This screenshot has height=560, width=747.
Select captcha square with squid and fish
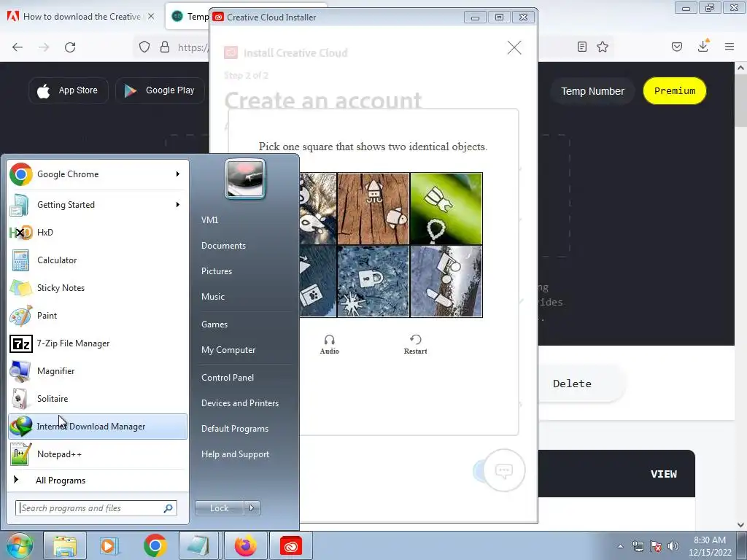373,209
